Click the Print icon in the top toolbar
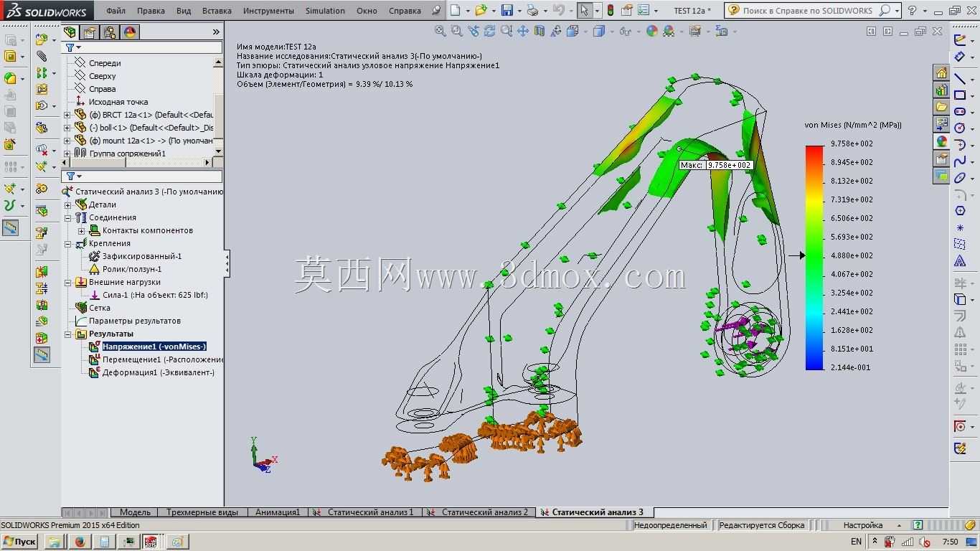Viewport: 980px width, 551px height. pos(532,10)
